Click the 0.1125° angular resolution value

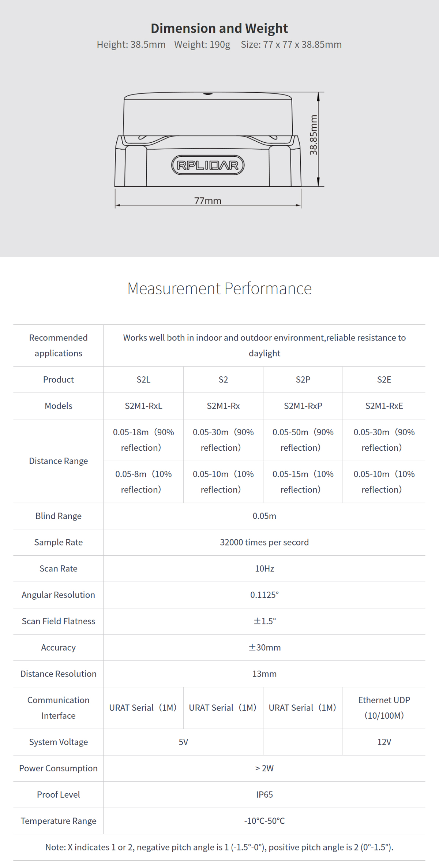[264, 595]
